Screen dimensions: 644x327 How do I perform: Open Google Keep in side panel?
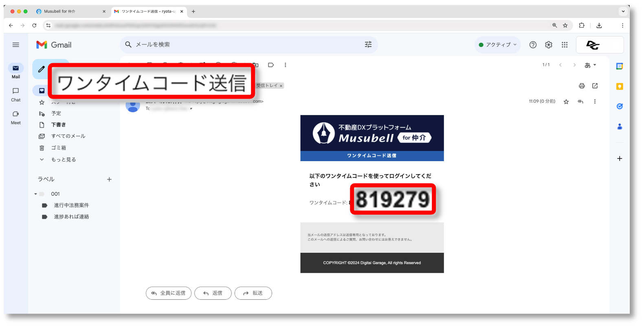pyautogui.click(x=620, y=86)
